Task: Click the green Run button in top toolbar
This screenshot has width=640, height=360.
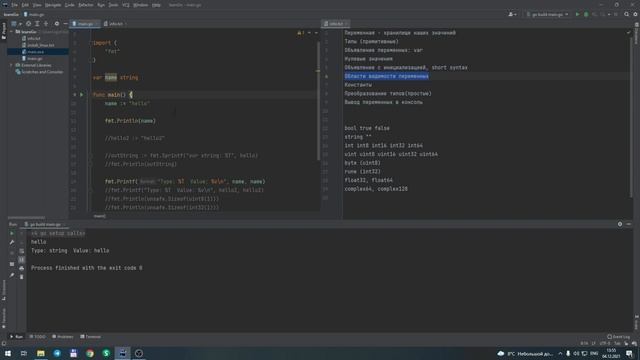Action: click(x=577, y=14)
